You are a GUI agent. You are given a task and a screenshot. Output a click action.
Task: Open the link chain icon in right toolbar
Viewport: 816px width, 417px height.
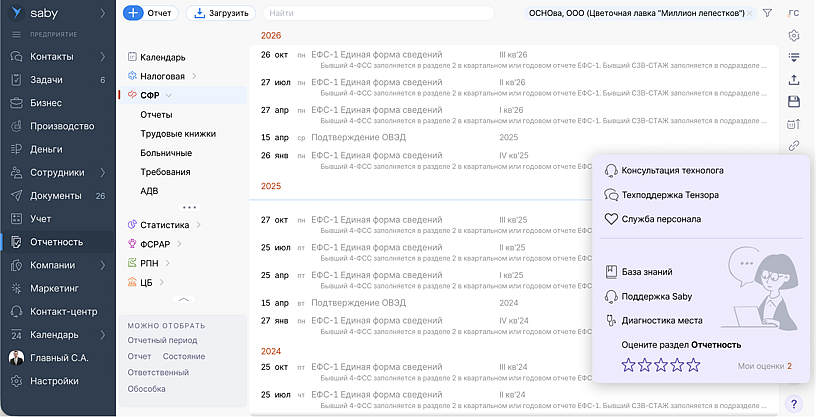[794, 145]
